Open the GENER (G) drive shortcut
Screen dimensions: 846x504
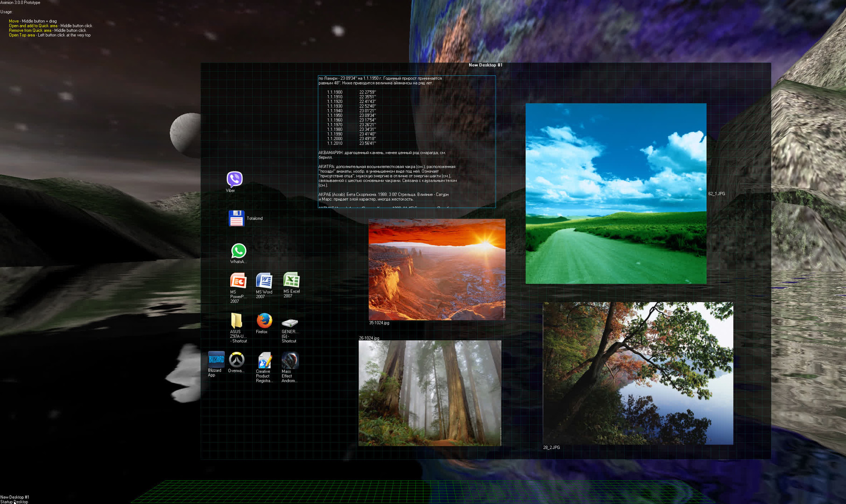coord(290,322)
